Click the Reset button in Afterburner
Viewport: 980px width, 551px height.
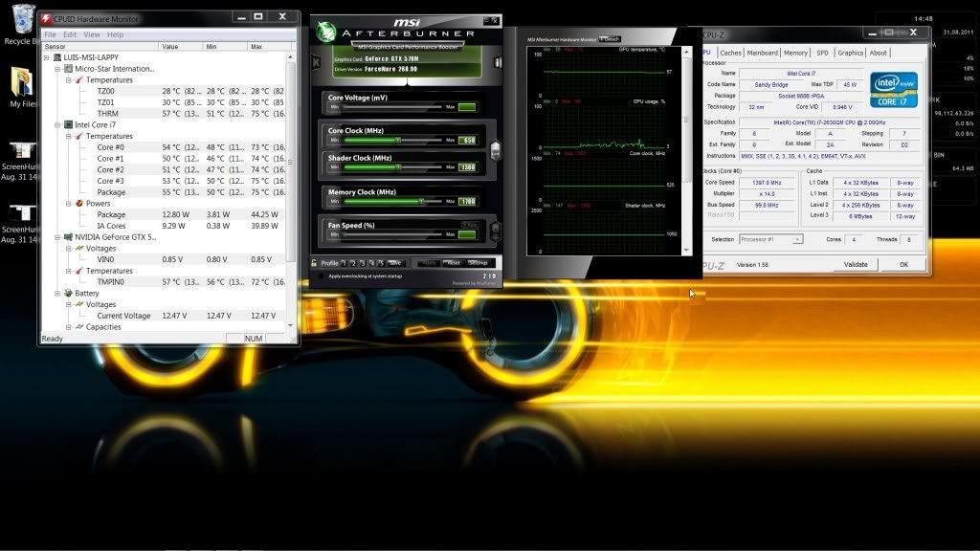click(454, 263)
